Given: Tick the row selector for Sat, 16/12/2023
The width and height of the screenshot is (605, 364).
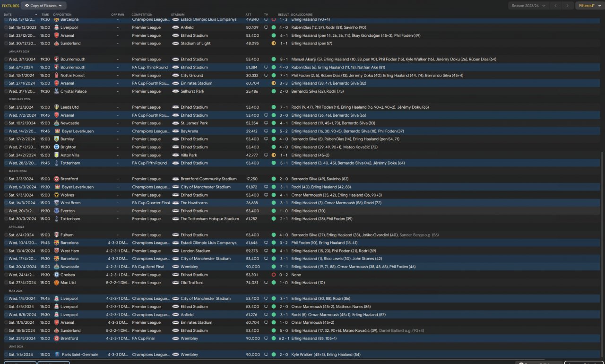Looking at the screenshot, I should (6, 27).
